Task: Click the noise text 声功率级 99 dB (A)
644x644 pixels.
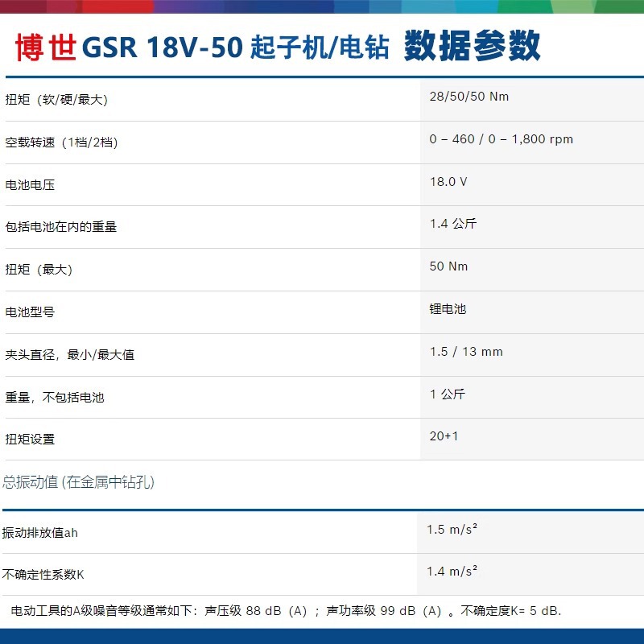Action: (x=384, y=611)
